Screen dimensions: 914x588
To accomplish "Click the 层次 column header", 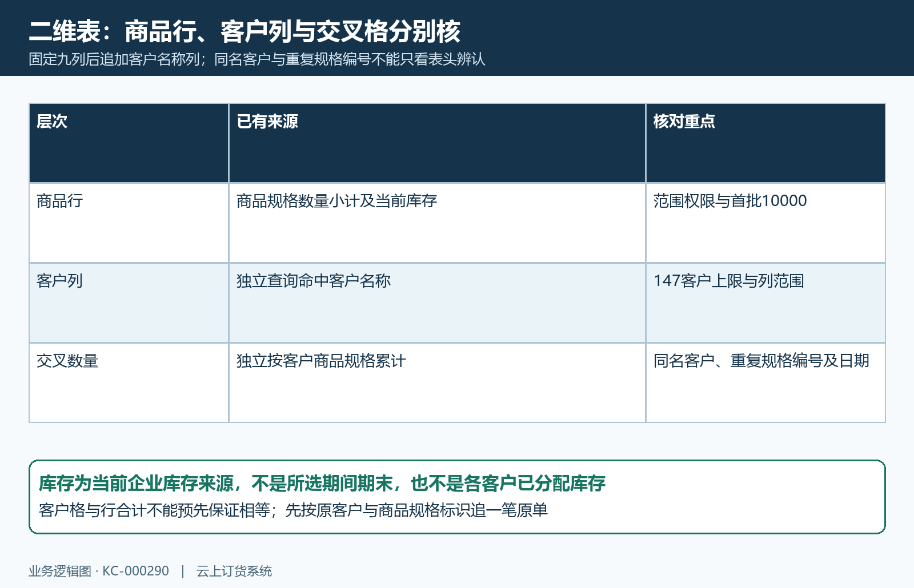I will pos(129,143).
